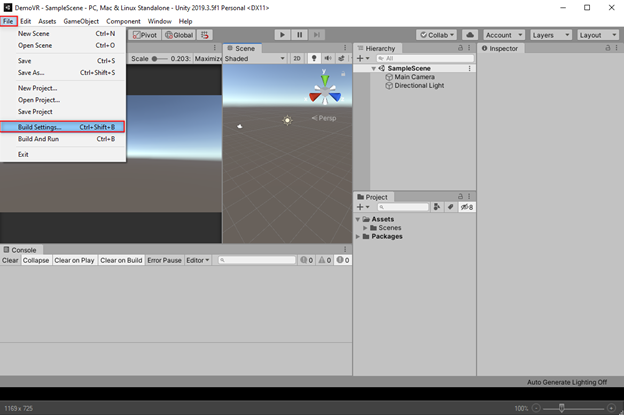
Task: Open the Shaded draw mode dropdown
Action: point(255,58)
